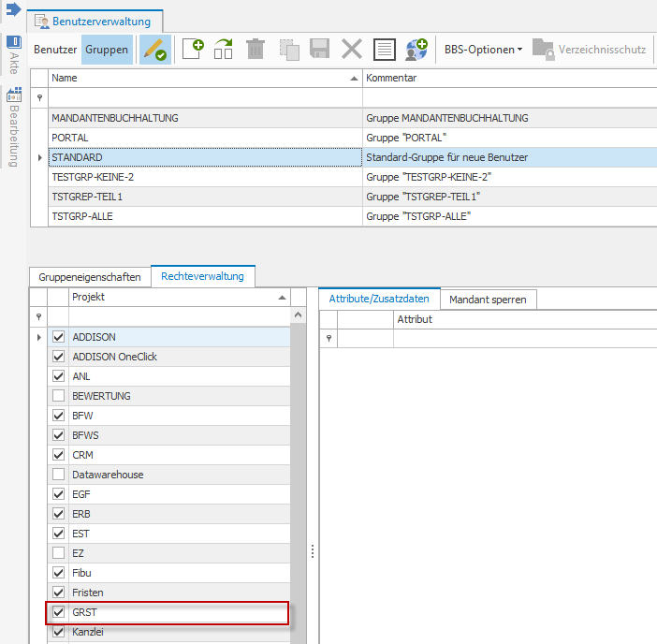Open the Bearbeitung sidebar panel
The height and width of the screenshot is (644, 657).
(14, 127)
